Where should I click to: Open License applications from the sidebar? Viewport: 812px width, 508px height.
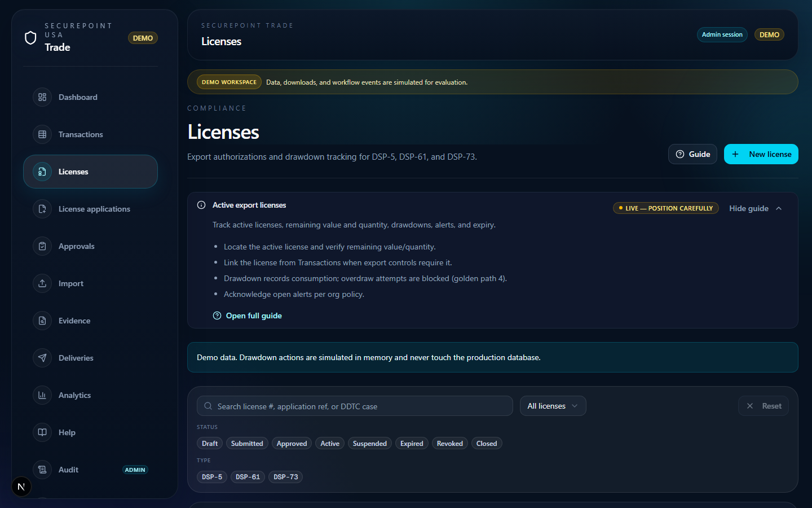[x=90, y=209]
